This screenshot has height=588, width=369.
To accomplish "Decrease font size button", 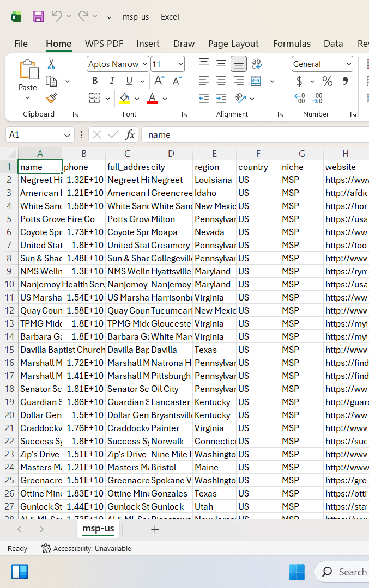I will [177, 81].
